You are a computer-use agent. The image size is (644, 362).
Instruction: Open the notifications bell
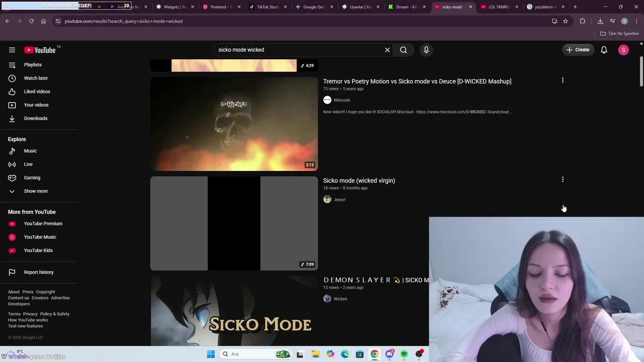pos(604,50)
